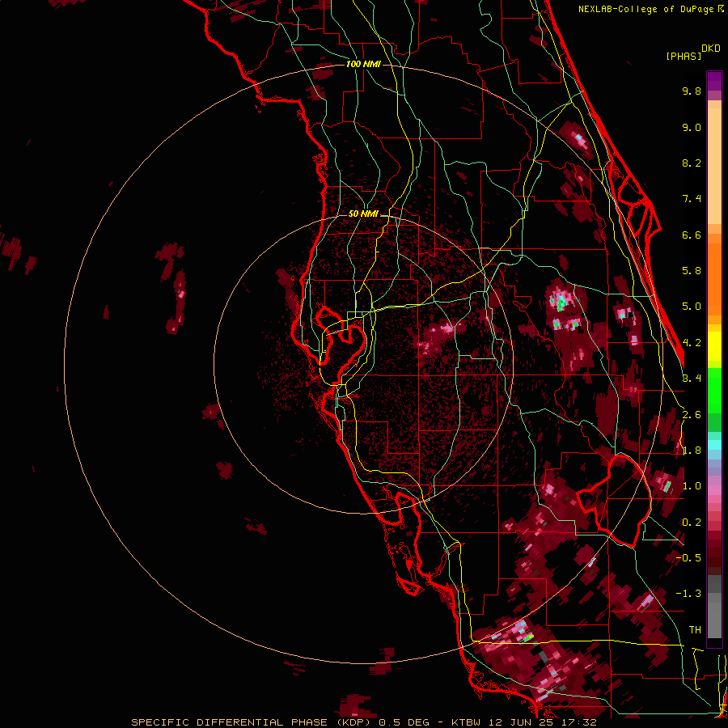Click the 9.8 value on color scale
The width and height of the screenshot is (728, 728).
tap(692, 91)
